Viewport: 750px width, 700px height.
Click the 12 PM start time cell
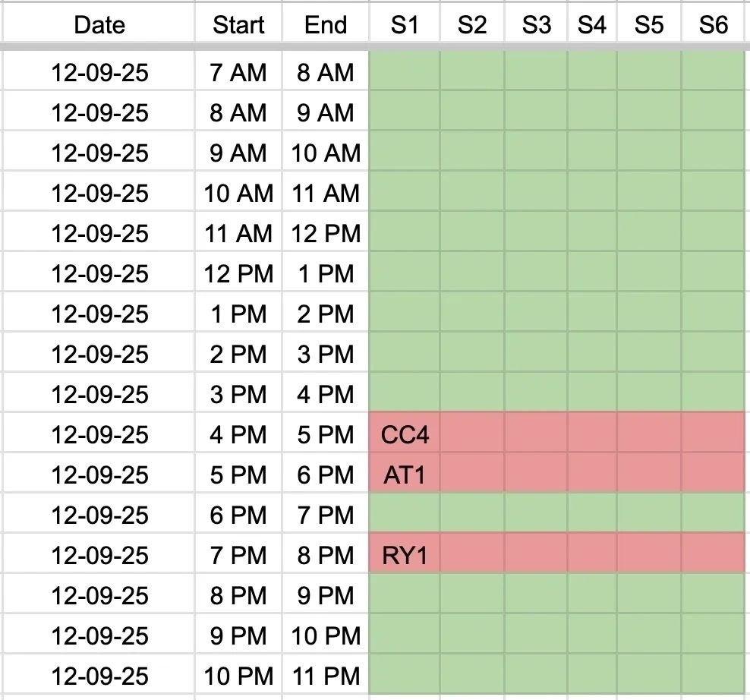238,274
